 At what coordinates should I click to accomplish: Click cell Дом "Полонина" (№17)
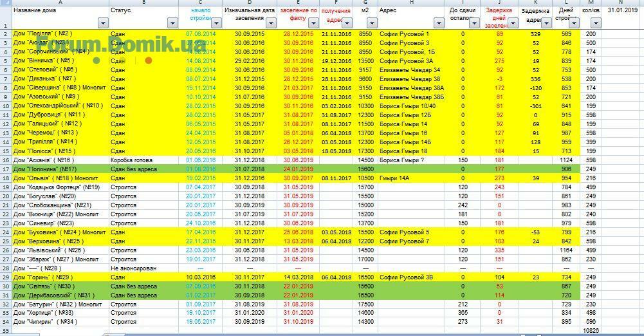[x=60, y=169]
